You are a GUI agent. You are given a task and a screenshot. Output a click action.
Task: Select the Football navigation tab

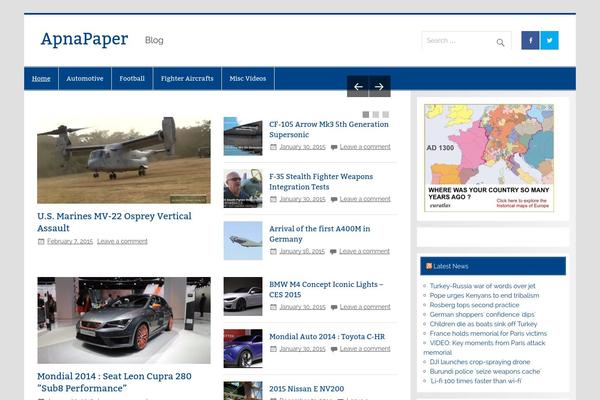click(132, 78)
